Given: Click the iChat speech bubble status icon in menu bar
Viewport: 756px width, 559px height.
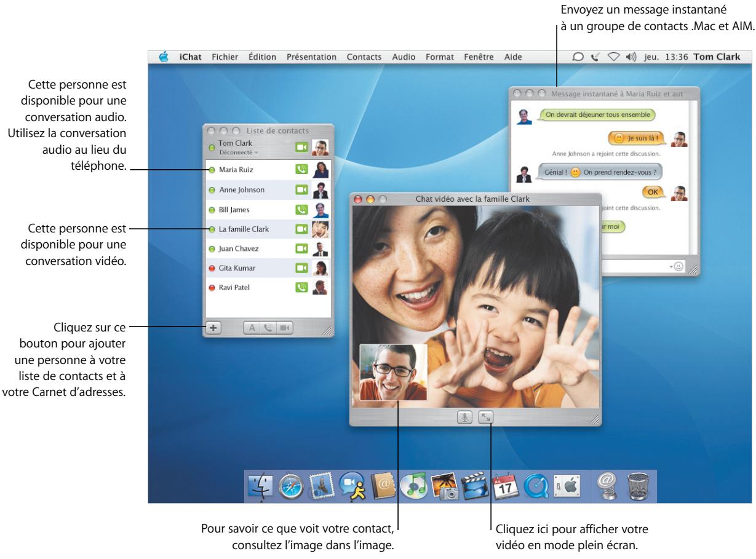Looking at the screenshot, I should click(x=578, y=57).
